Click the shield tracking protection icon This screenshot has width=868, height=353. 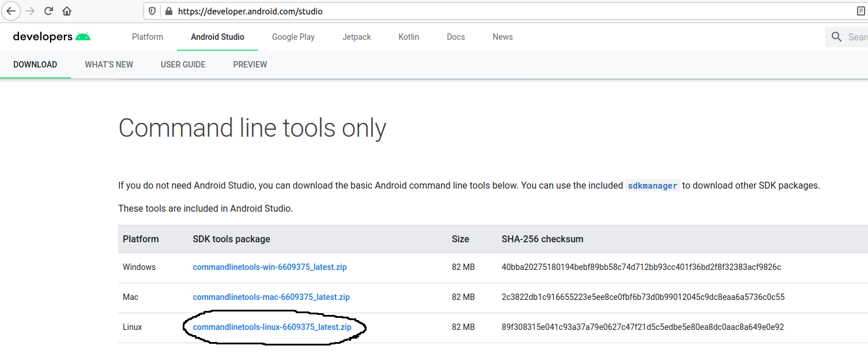pyautogui.click(x=152, y=11)
